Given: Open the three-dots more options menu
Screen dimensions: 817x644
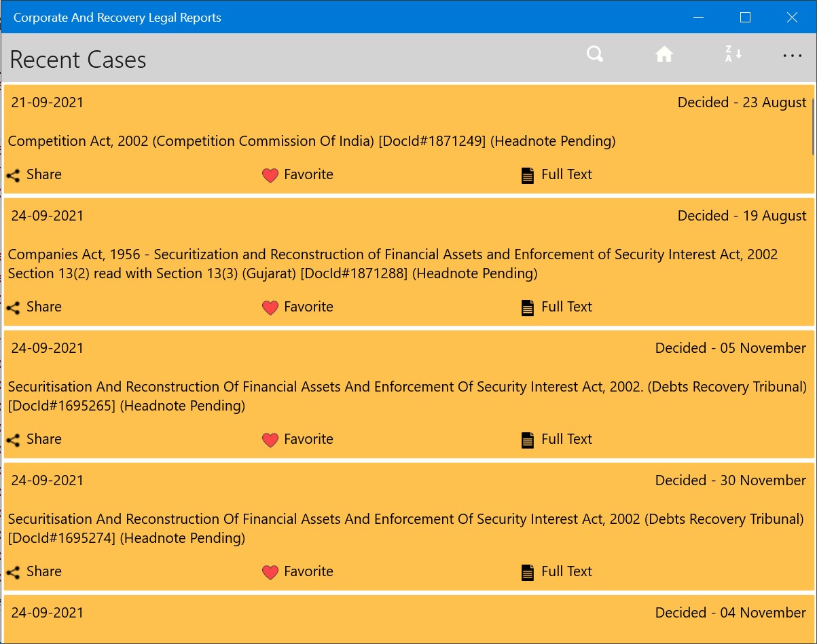Looking at the screenshot, I should tap(792, 56).
